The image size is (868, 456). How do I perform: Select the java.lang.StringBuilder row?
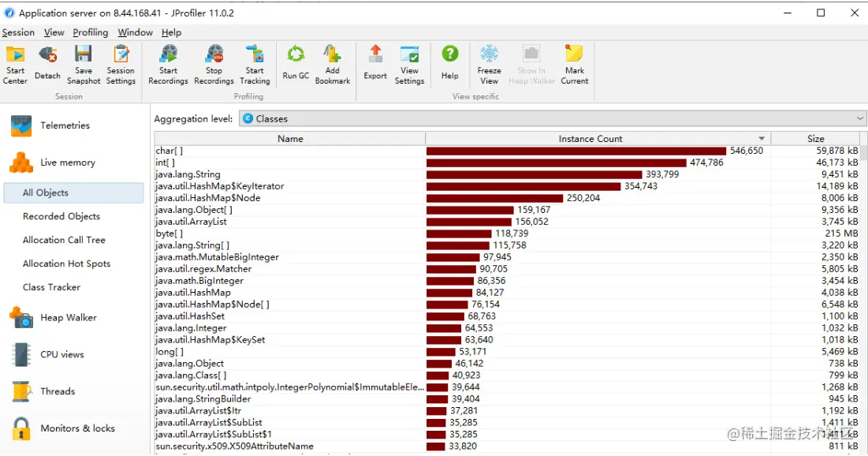tap(507, 399)
